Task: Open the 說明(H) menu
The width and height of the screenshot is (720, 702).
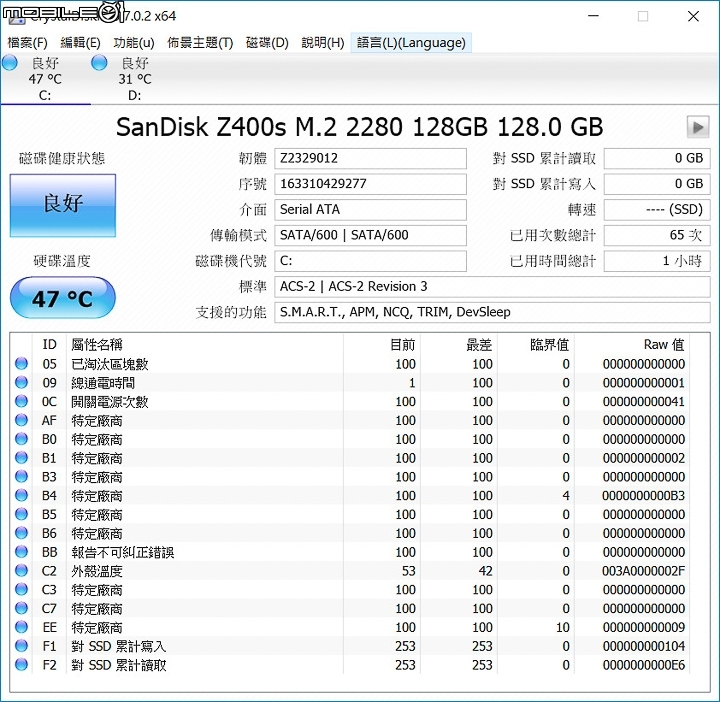Action: point(323,43)
